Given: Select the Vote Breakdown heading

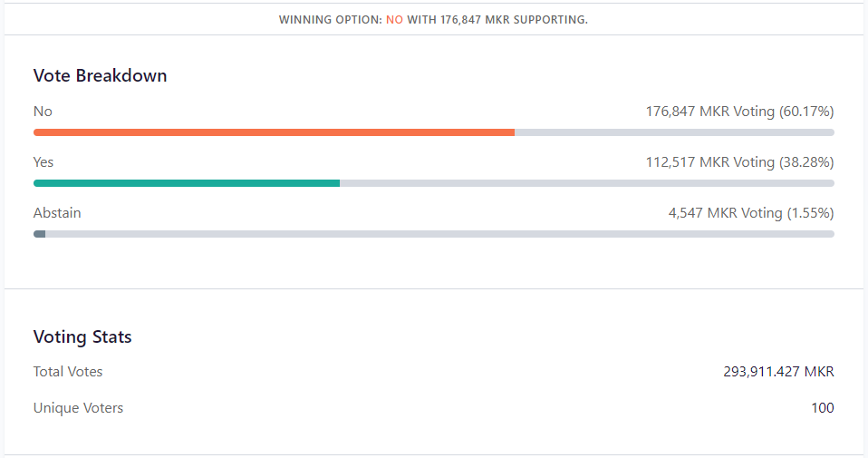Looking at the screenshot, I should 100,76.
